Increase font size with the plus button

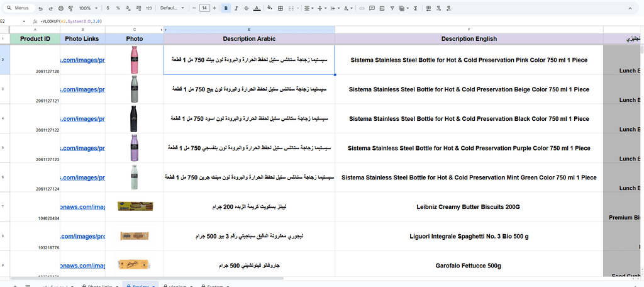coord(215,8)
